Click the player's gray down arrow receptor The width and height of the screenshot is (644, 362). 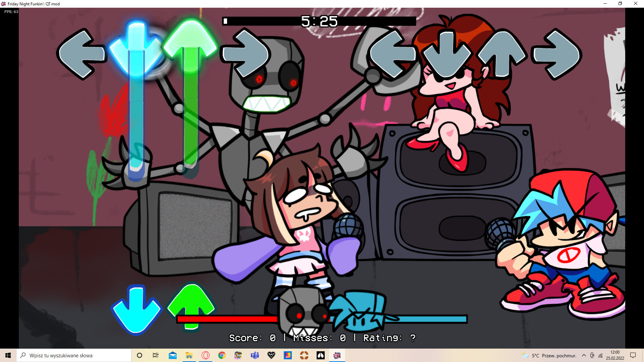click(446, 54)
